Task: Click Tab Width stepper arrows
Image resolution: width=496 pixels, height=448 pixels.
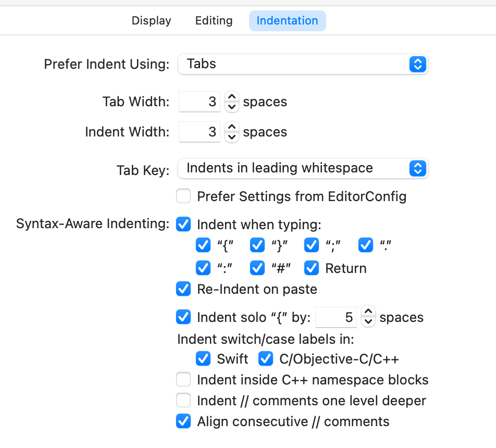Action: point(231,102)
